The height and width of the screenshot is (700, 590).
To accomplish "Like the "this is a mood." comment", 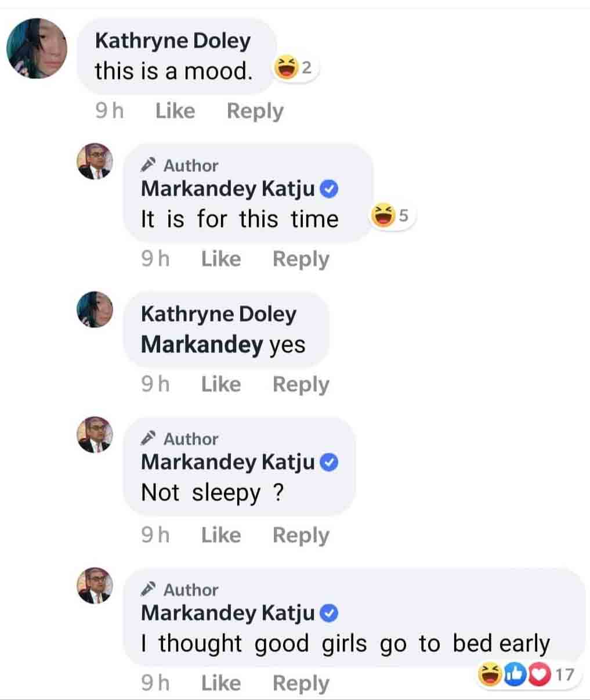I will click(175, 111).
